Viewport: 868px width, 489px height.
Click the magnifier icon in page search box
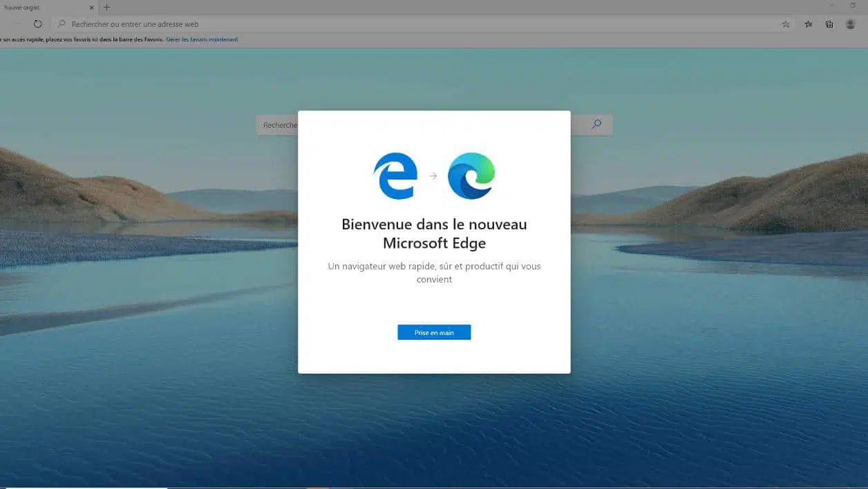596,124
